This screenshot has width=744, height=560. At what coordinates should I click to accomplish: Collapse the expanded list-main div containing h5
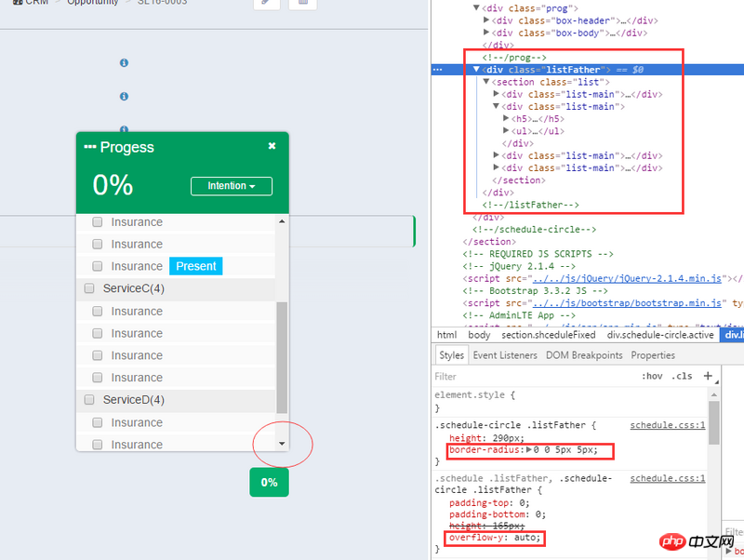tap(496, 106)
